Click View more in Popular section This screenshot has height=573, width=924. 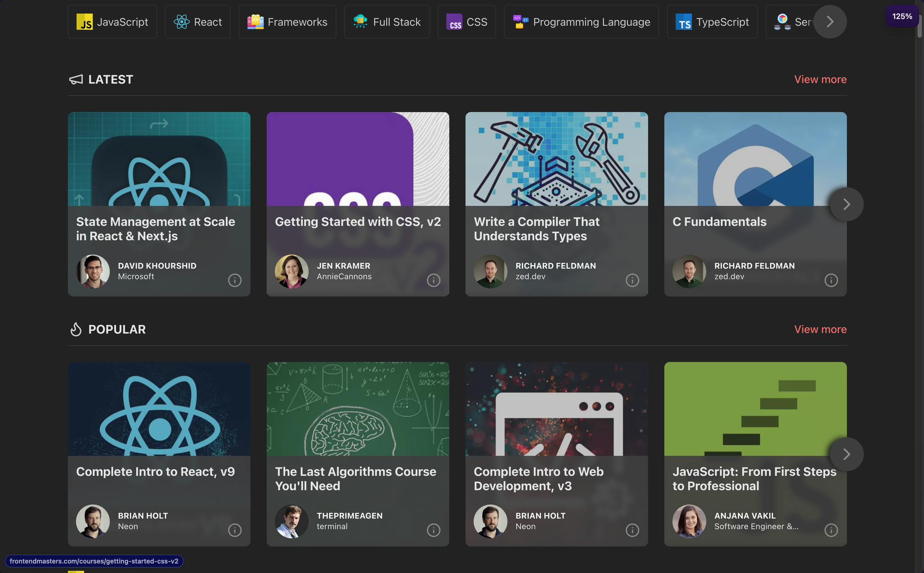[820, 329]
